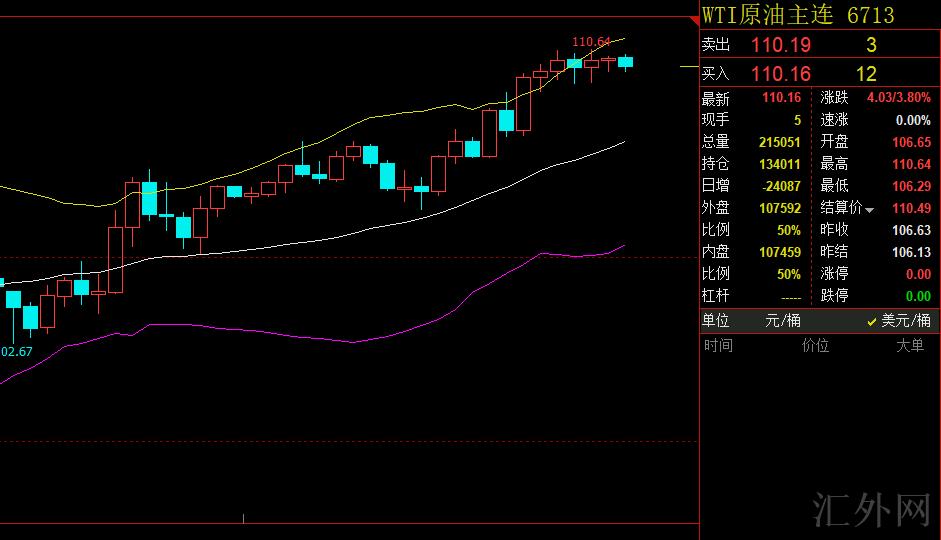The image size is (941, 540).
Task: Switch unit to 元/桶
Action: (x=781, y=321)
